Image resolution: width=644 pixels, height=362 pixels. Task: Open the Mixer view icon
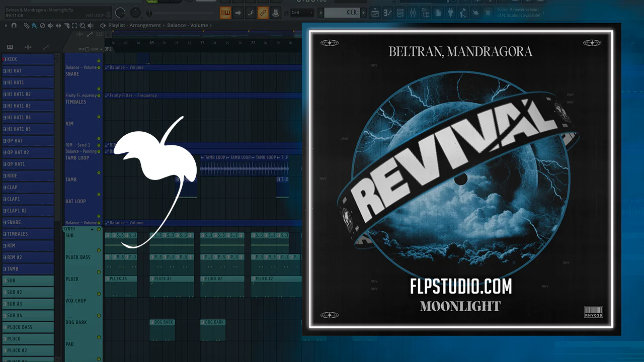[x=413, y=13]
